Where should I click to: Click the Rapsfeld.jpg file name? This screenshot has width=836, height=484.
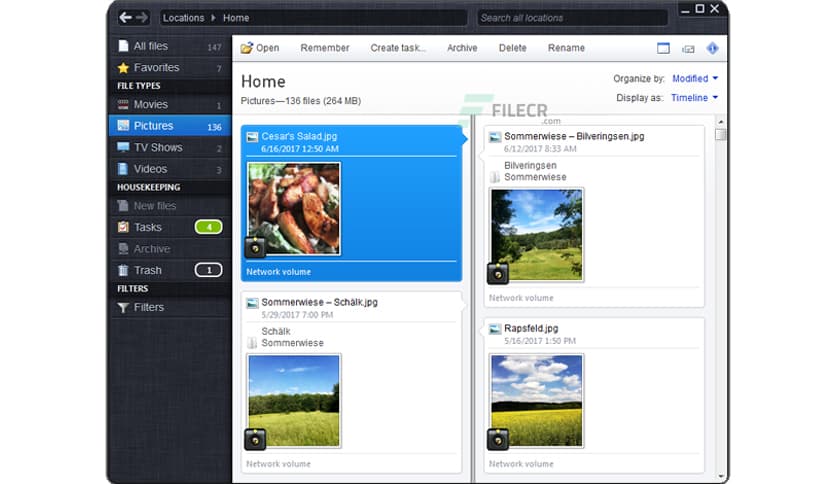(531, 328)
